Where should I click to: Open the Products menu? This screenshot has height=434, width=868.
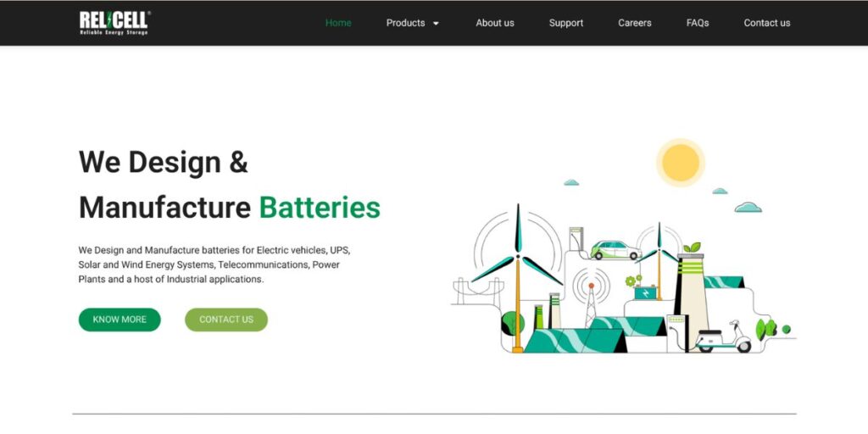[406, 23]
